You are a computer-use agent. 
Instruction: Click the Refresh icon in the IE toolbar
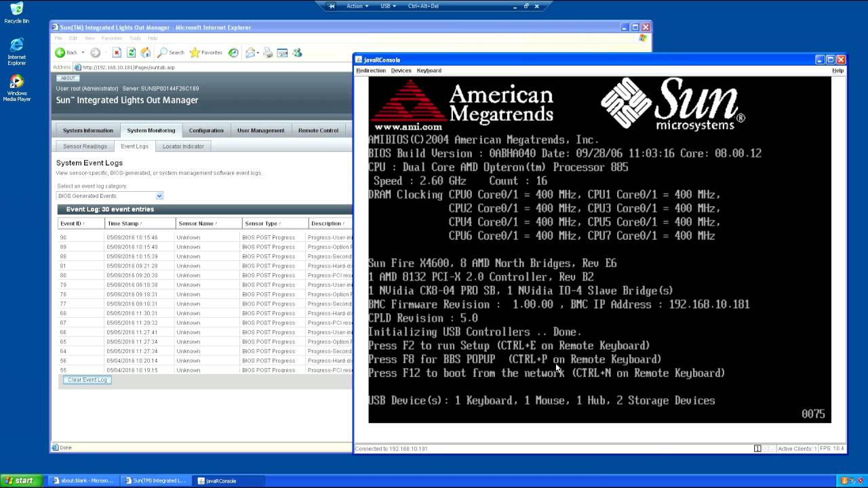[x=131, y=52]
